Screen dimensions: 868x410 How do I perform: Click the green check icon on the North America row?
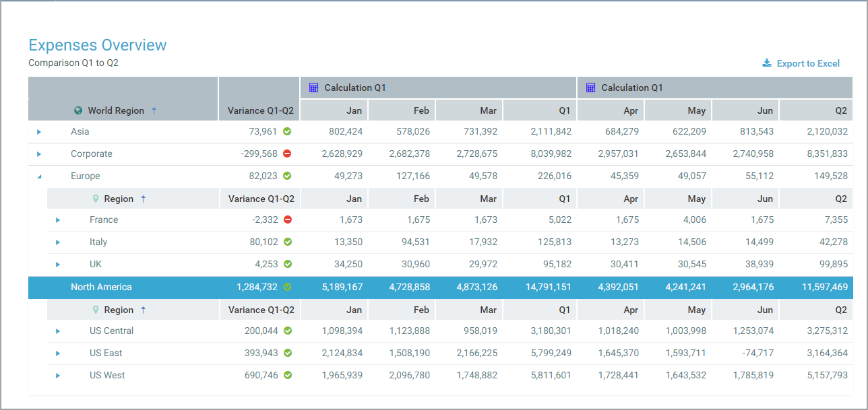(x=286, y=287)
